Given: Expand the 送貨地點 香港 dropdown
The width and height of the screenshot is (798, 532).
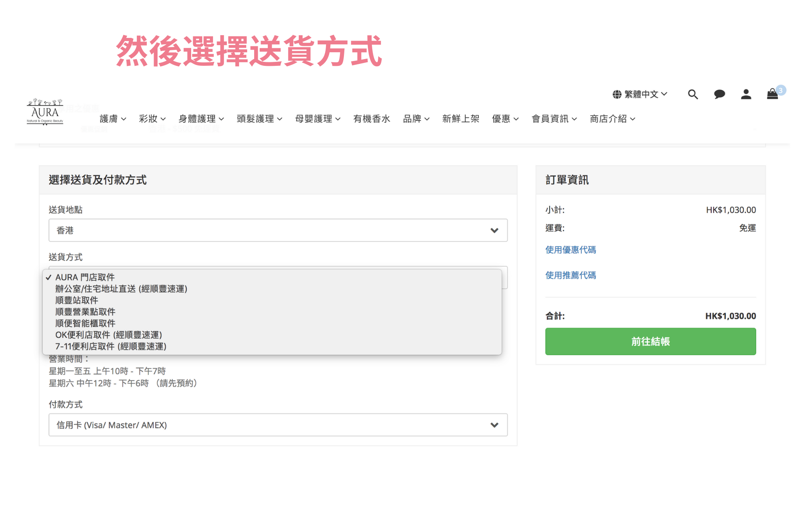Looking at the screenshot, I should pos(278,230).
